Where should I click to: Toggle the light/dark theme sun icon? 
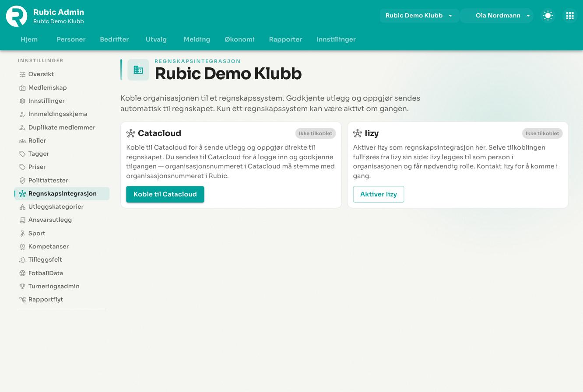click(x=548, y=16)
